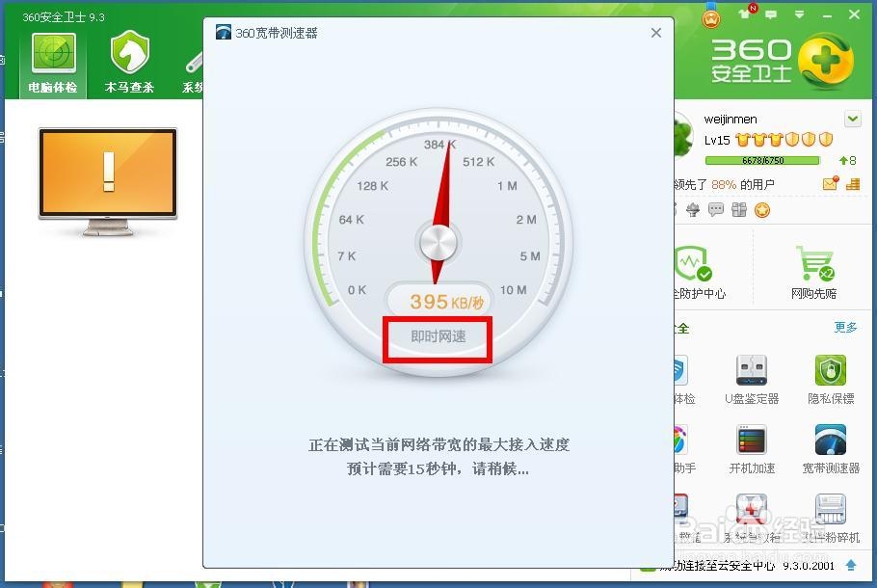
Task: Open the gold coins stack icon
Action: 853,183
